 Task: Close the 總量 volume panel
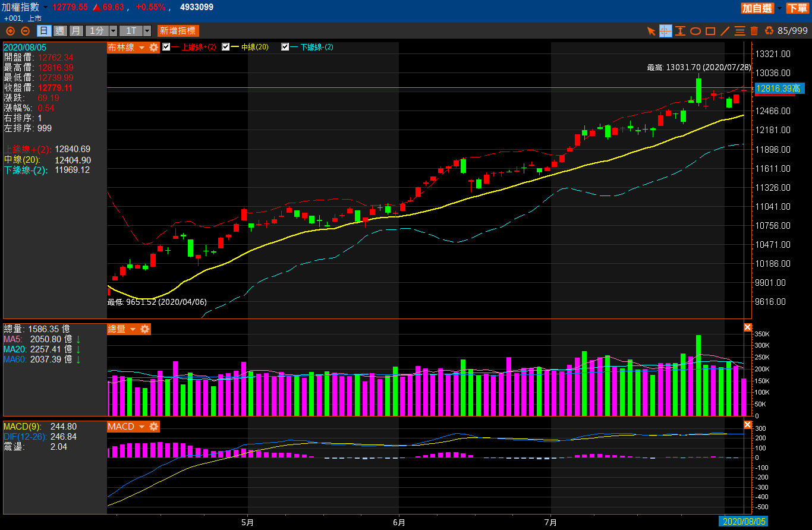[x=748, y=327]
